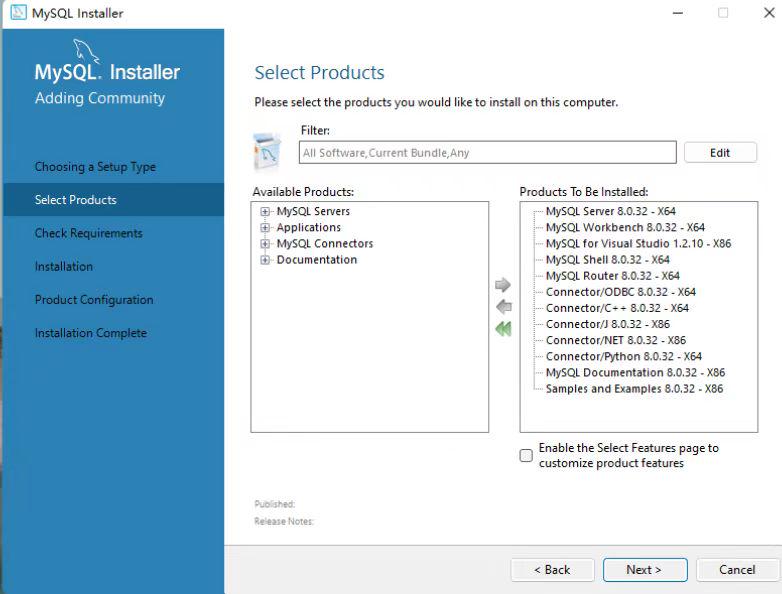The image size is (782, 594).
Task: Click the double-left arrow to remove all products
Action: click(503, 329)
